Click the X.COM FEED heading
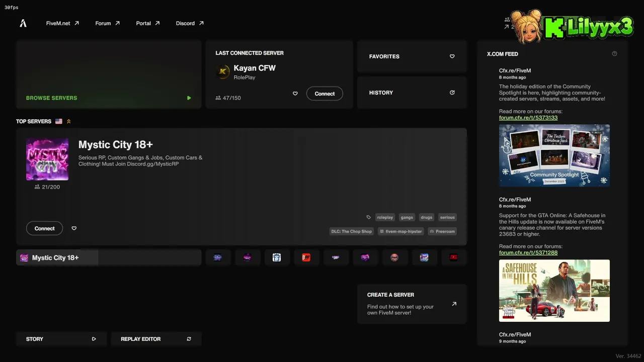This screenshot has width=644, height=362. point(503,54)
